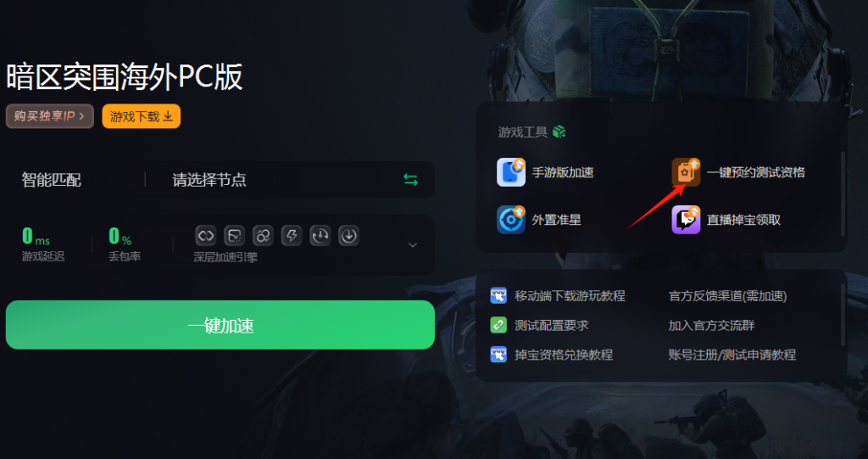The height and width of the screenshot is (459, 868).
Task: Toggle the download-arrow engine icon
Action: tap(348, 236)
